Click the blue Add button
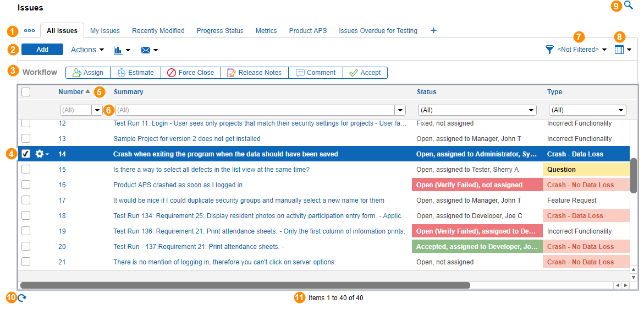 tap(42, 50)
